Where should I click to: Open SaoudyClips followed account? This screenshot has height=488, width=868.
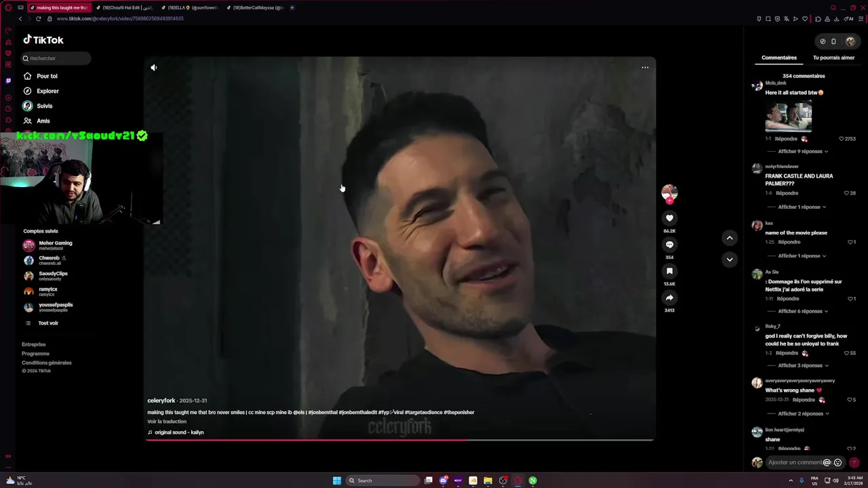pos(46,276)
